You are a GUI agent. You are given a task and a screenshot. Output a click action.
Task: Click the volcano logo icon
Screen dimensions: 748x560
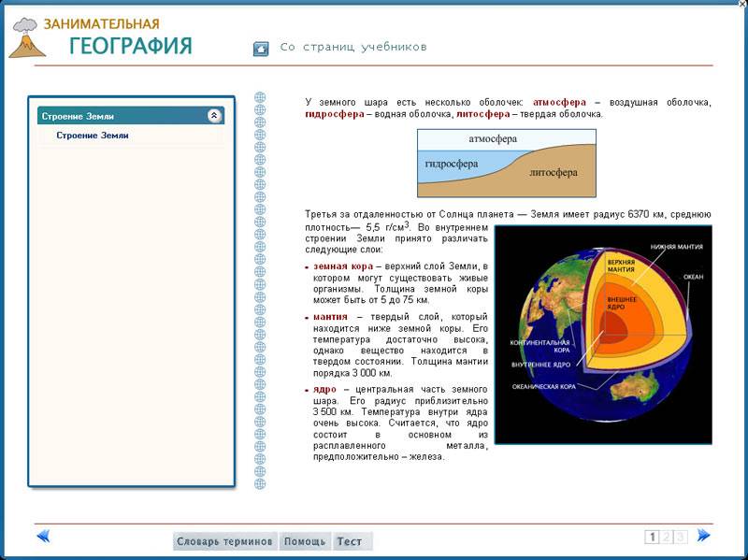tap(26, 39)
